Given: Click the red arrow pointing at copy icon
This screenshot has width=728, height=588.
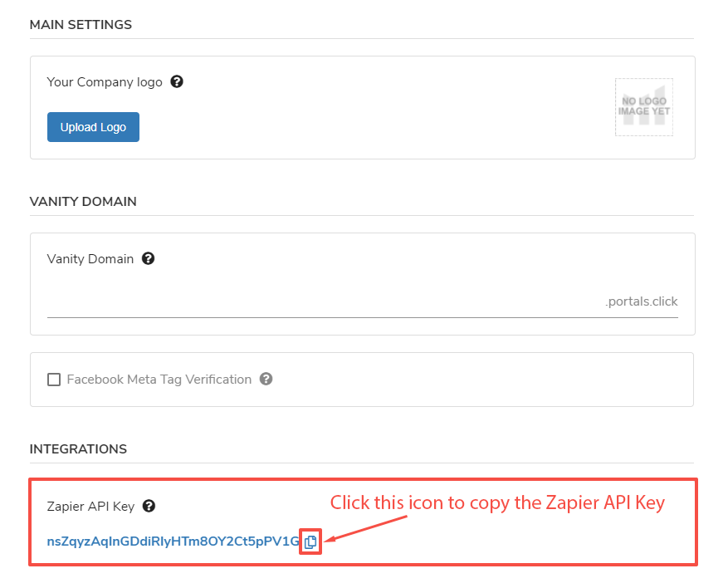Looking at the screenshot, I should 365,528.
